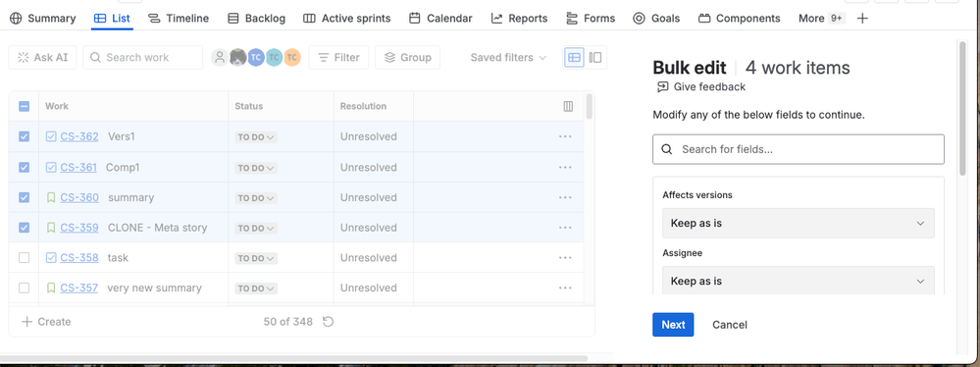This screenshot has width=980, height=367.
Task: Open the CS-357 work item link
Action: click(78, 288)
